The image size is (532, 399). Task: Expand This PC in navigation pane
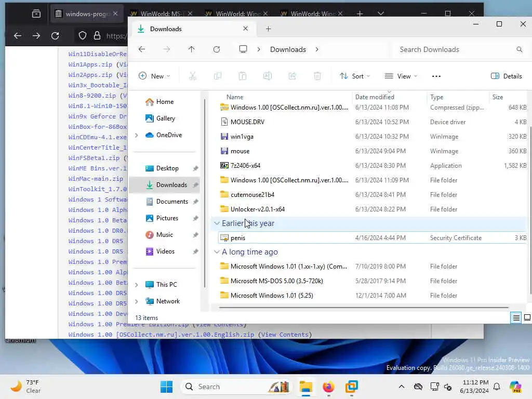point(137,285)
